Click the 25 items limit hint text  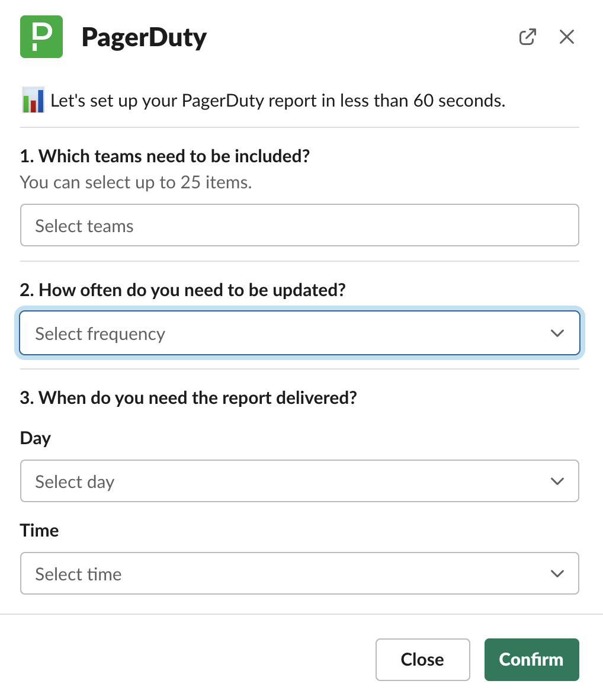[x=136, y=182]
